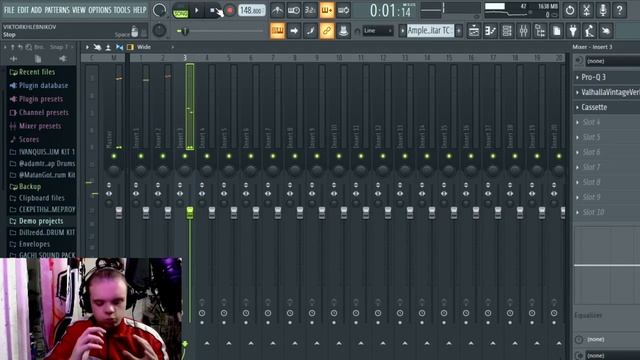Mute Insert 10 via its green LED
This screenshot has width=640, height=360.
pyautogui.click(x=339, y=156)
